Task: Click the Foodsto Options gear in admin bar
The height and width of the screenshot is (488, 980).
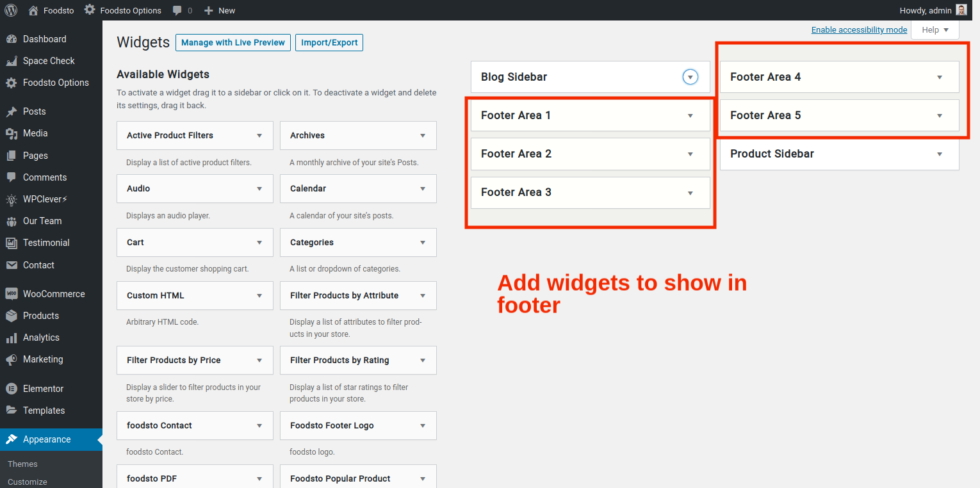Action: point(90,10)
